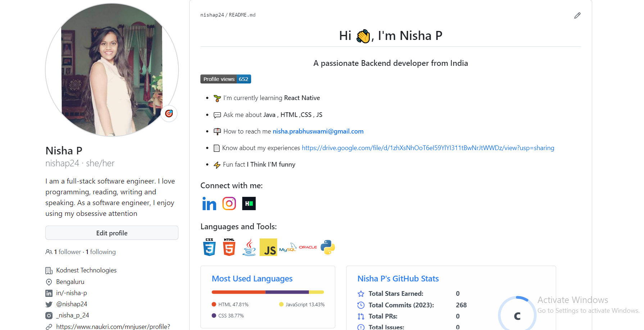
Task: Click the React Native bold text
Action: pyautogui.click(x=302, y=98)
